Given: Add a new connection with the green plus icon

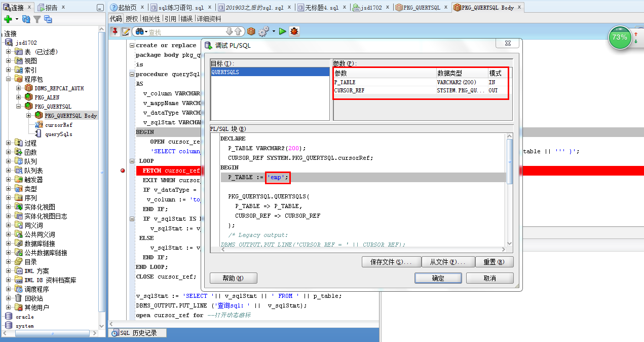Looking at the screenshot, I should pos(9,19).
